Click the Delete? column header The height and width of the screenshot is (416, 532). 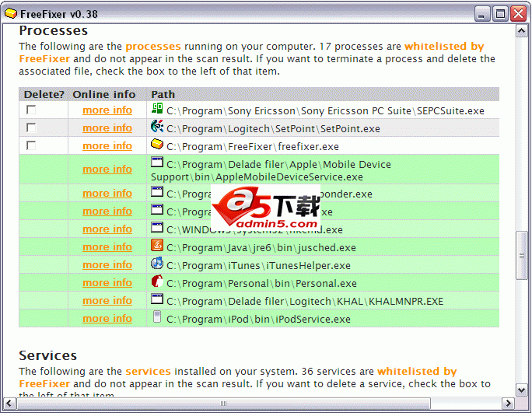[x=44, y=94]
